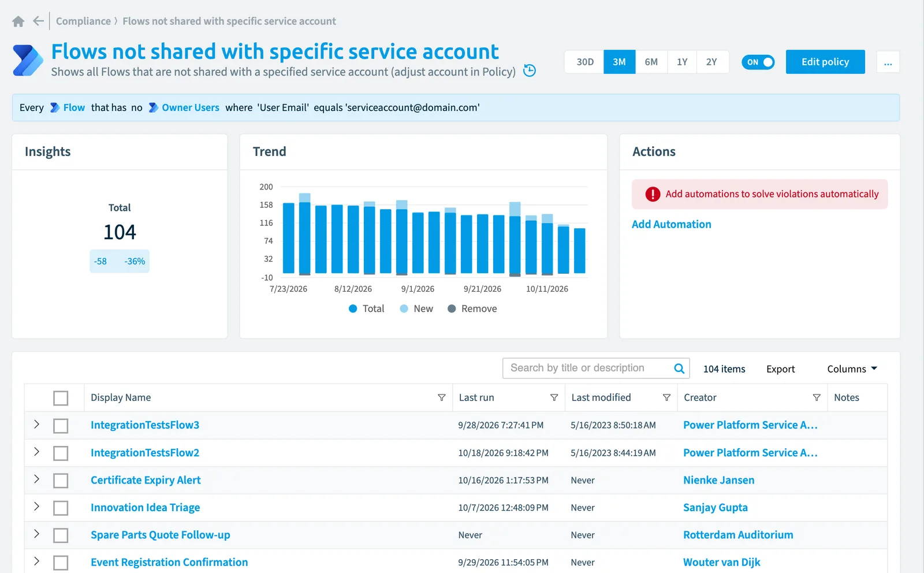Click the back arrow icon
Image resolution: width=924 pixels, height=573 pixels.
tap(38, 21)
